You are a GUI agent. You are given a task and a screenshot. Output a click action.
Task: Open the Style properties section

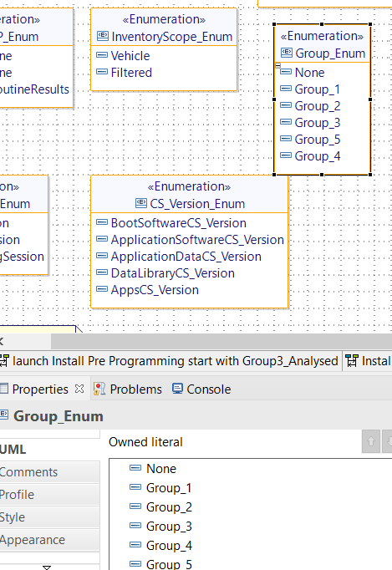[x=49, y=517]
